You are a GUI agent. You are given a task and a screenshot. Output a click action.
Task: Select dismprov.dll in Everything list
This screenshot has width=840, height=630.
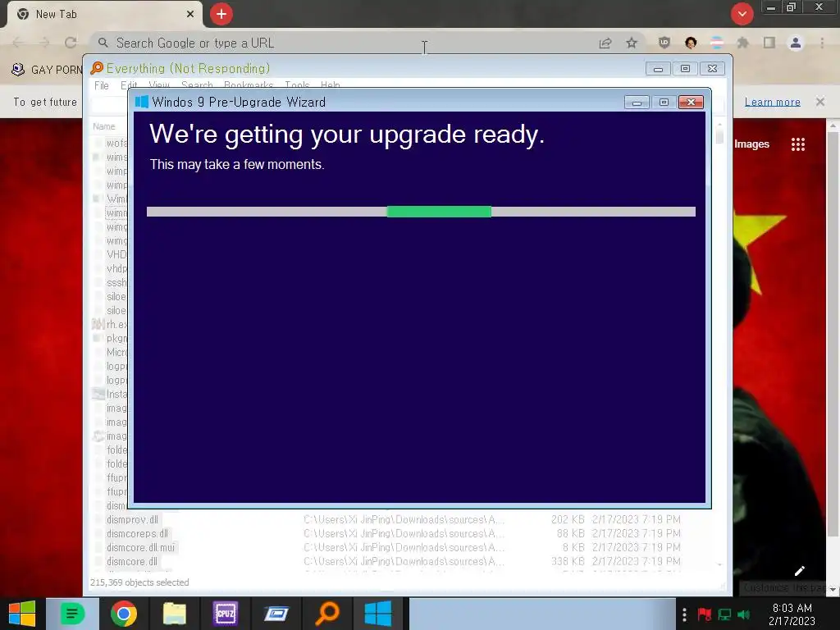tap(132, 519)
